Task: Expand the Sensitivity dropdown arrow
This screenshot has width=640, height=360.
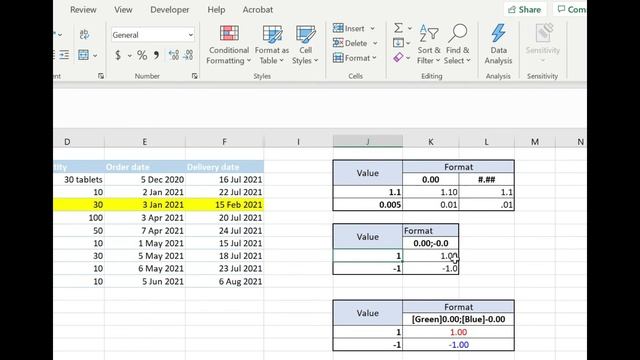Action: coord(542,61)
